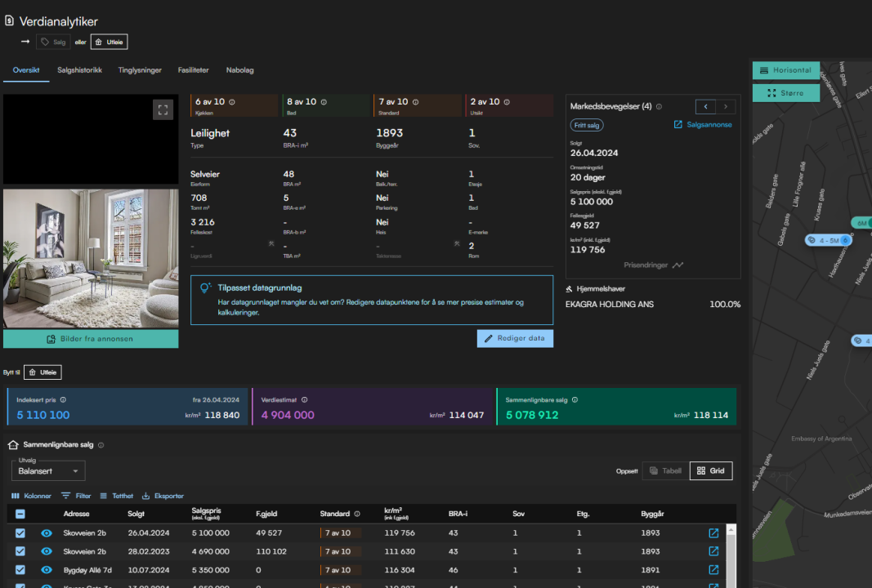Hide Bygdøy Allé 7d using eye icon
872x588 pixels.
click(47, 570)
